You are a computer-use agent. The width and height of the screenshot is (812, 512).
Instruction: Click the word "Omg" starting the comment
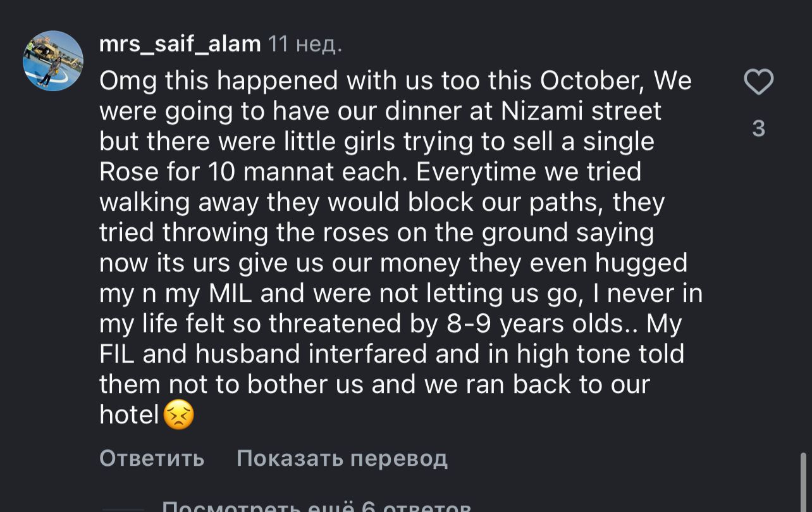point(127,81)
